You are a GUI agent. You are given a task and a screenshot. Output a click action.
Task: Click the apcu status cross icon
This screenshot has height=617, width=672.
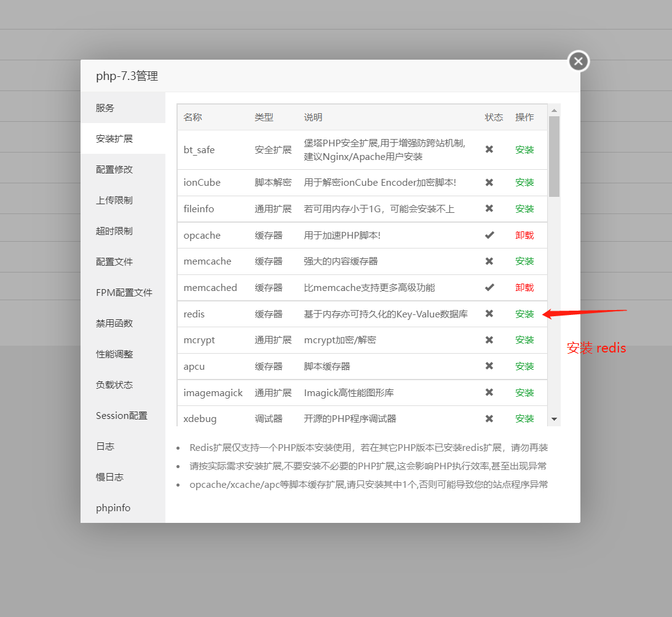click(489, 366)
